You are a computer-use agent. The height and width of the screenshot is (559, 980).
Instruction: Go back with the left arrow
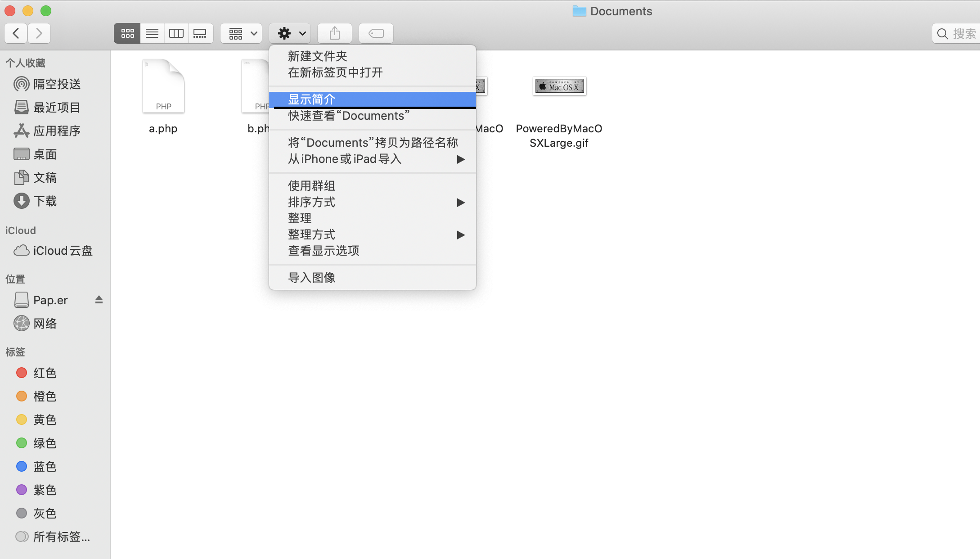click(x=16, y=33)
